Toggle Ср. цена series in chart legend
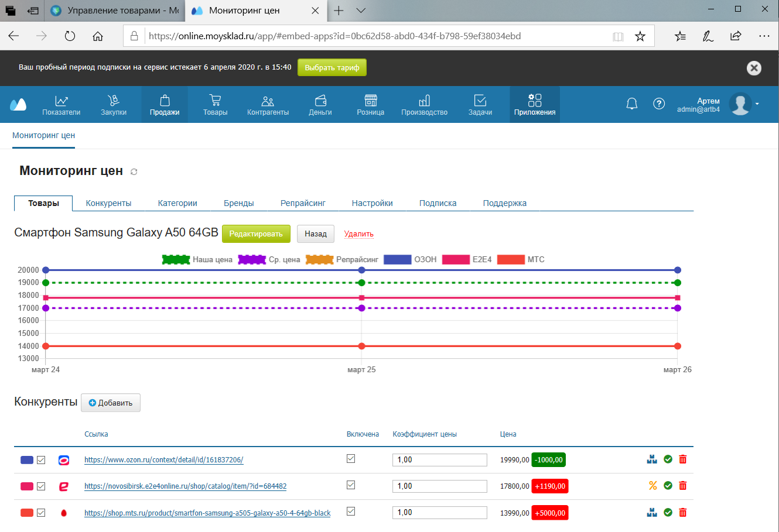 pyautogui.click(x=269, y=259)
